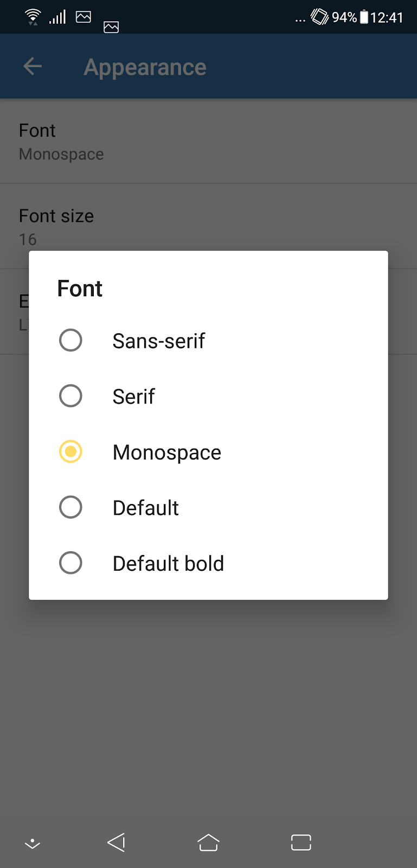Choose the Default bold radio button
Viewport: 417px width, 868px height.
click(70, 563)
